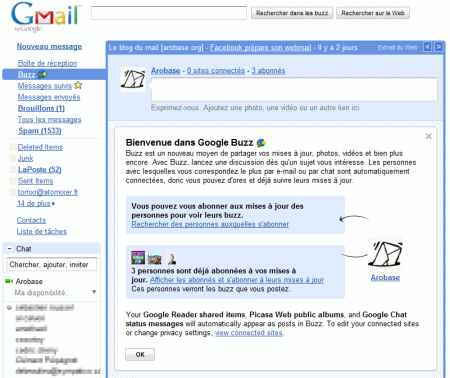The image size is (450, 378).
Task: Open the Sent Items label
Action: click(x=35, y=181)
